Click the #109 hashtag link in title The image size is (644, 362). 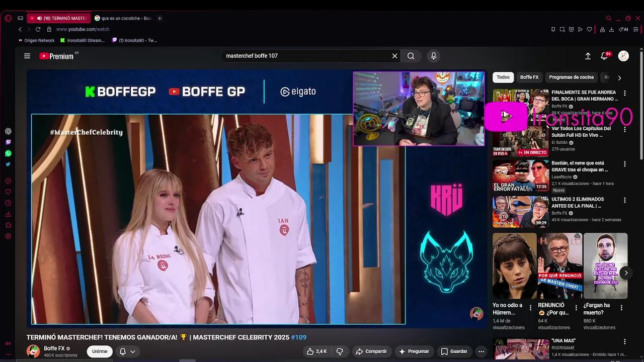[298, 337]
